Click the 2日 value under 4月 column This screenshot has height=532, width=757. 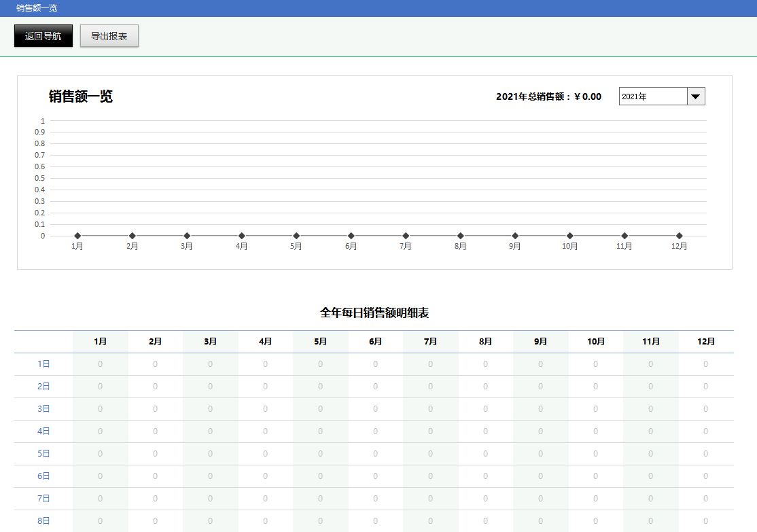pyautogui.click(x=266, y=386)
